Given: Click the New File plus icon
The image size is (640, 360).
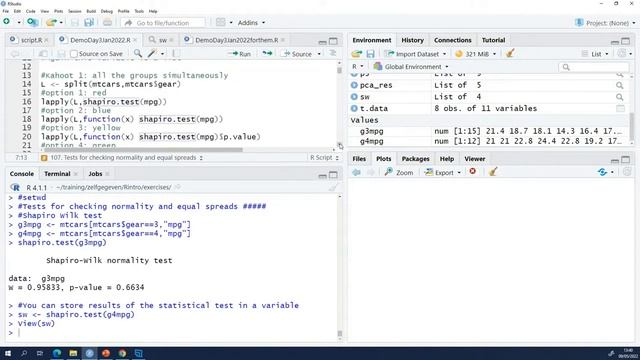Looking at the screenshot, I should [x=7, y=22].
